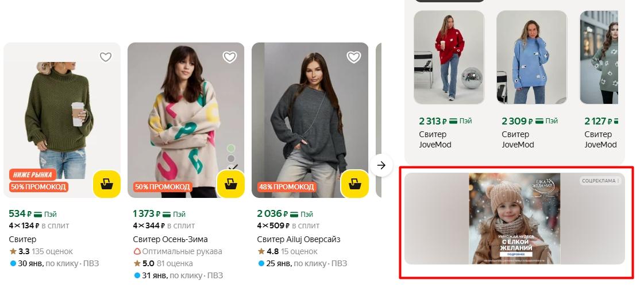Viewport: 644px width, 288px height.
Task: Toggle wishlist heart on Свитер Осень-Зима
Action: click(x=230, y=57)
